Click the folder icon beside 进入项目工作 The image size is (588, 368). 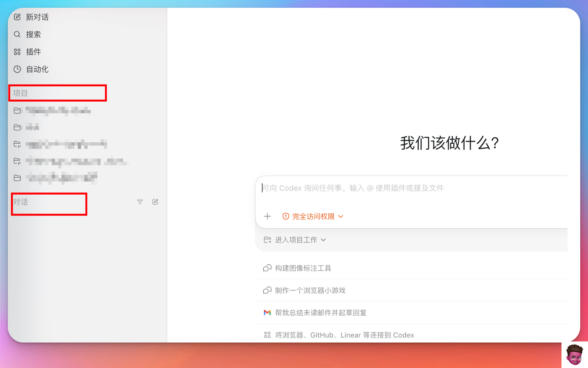point(267,240)
